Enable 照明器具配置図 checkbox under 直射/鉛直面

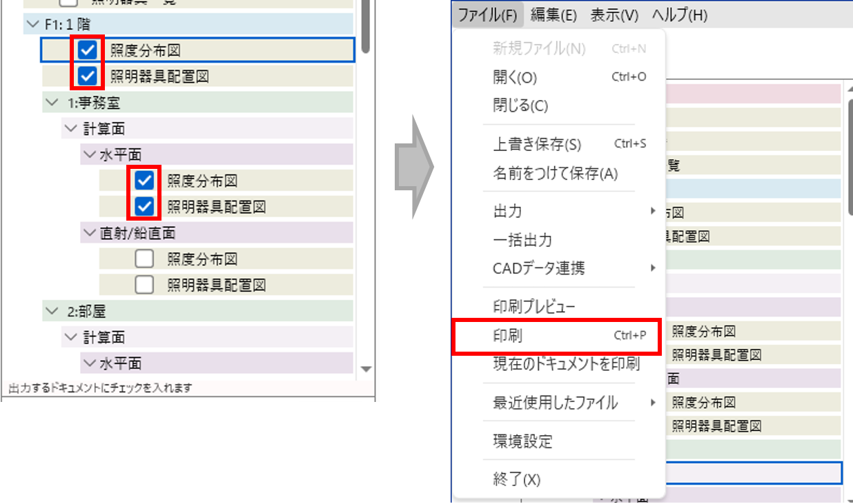(144, 285)
